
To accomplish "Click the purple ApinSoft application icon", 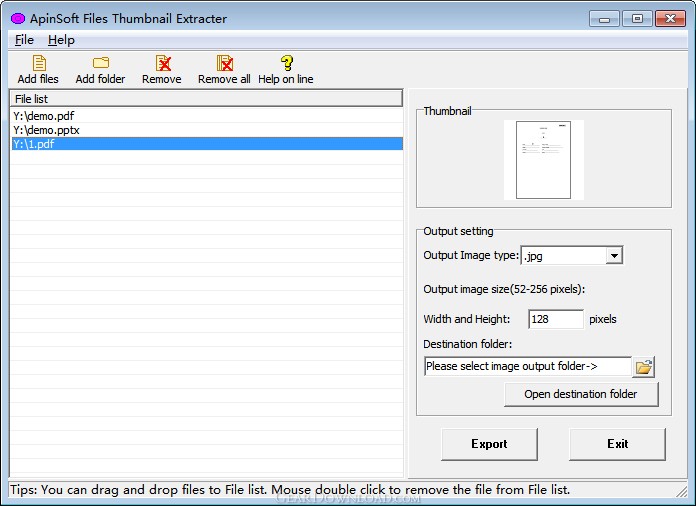I will [18, 19].
